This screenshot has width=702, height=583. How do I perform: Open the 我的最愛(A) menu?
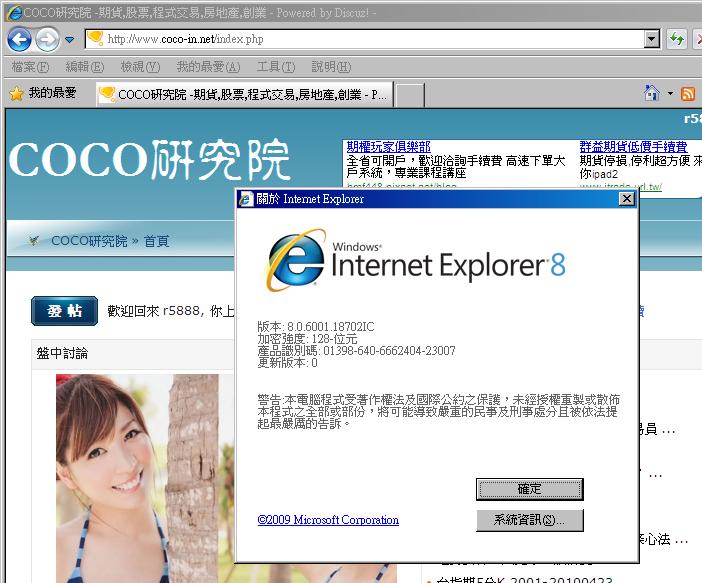click(x=208, y=67)
